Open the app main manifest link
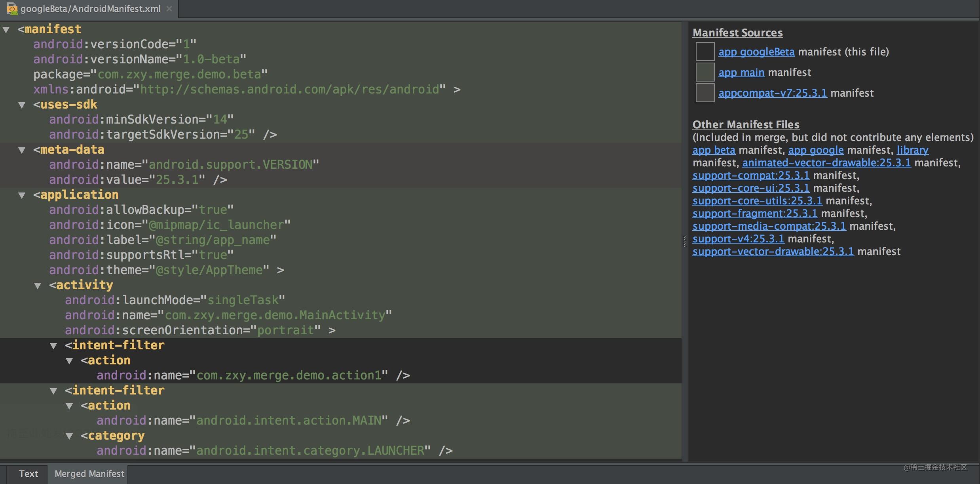980x484 pixels. tap(741, 72)
